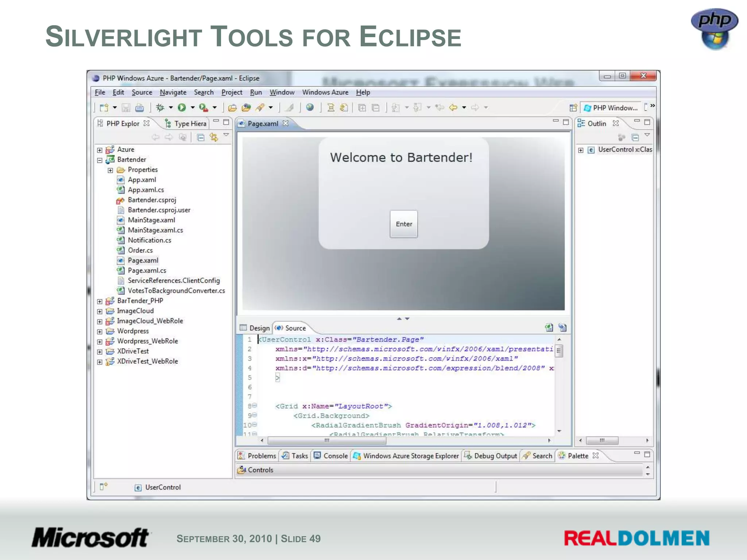Maximize the Page.xaml editor area

tap(566, 122)
